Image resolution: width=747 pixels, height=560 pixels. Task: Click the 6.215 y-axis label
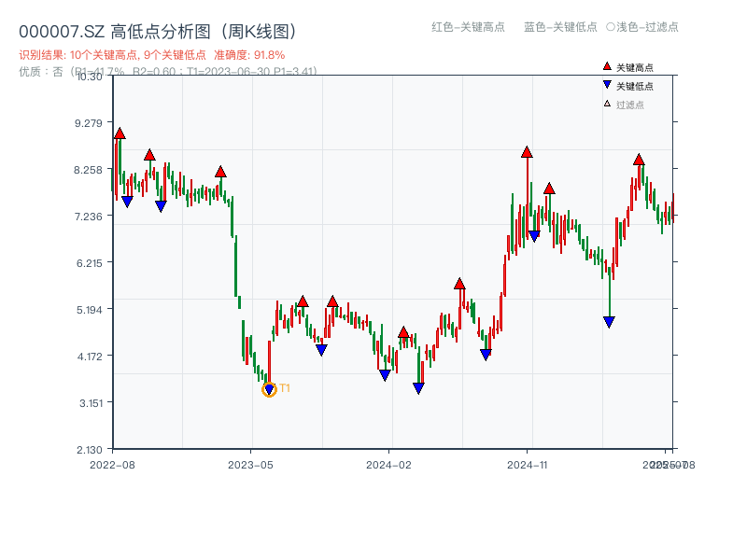(x=89, y=263)
